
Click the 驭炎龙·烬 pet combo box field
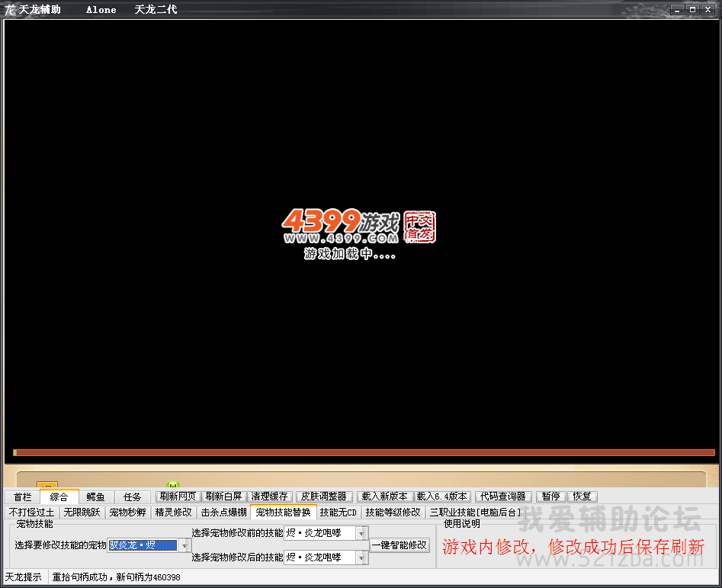tap(143, 545)
